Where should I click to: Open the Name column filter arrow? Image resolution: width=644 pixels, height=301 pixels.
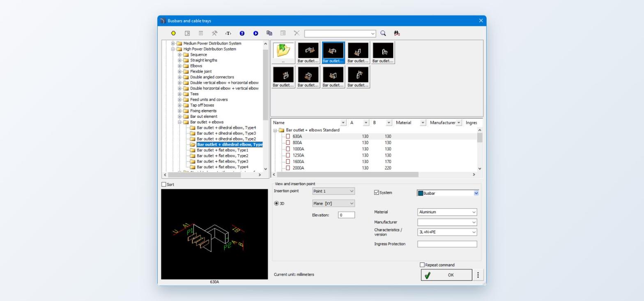pos(343,123)
